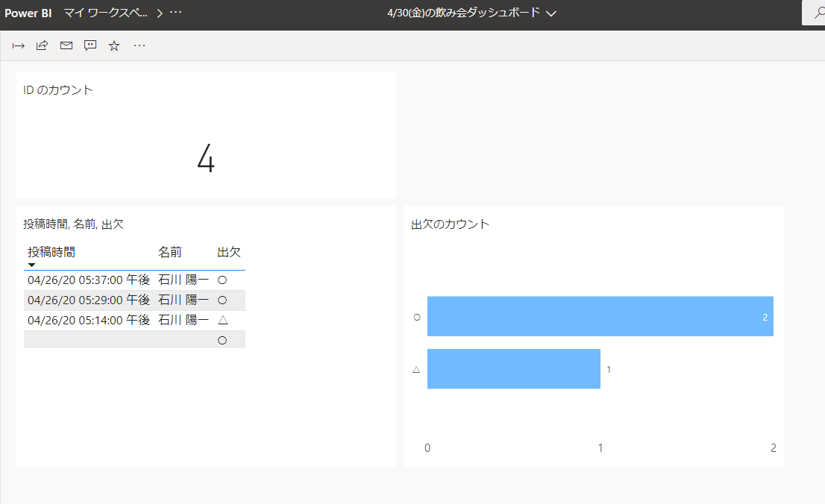The image size is (825, 504).
Task: Click the △ mark in the 05:14:00 row
Action: click(x=222, y=320)
